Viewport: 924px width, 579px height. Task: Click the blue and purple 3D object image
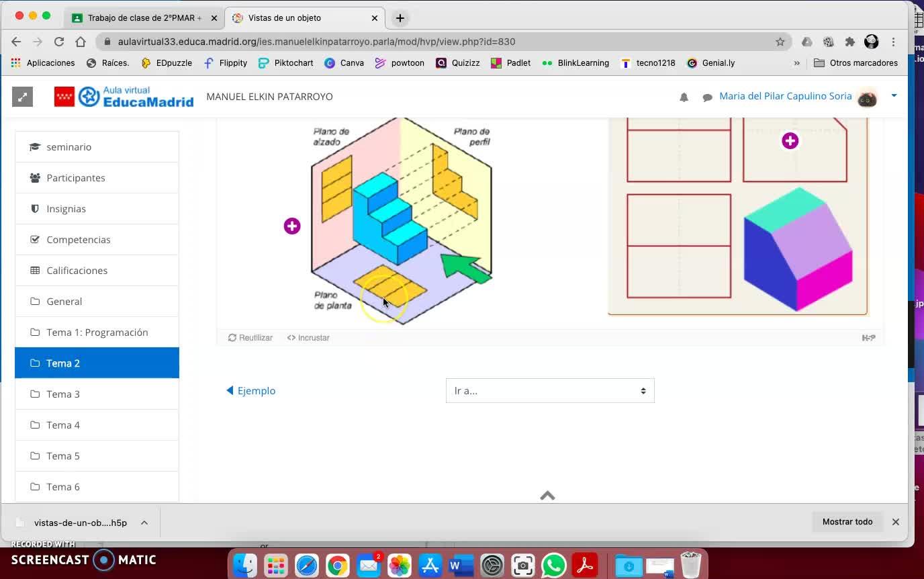click(798, 249)
